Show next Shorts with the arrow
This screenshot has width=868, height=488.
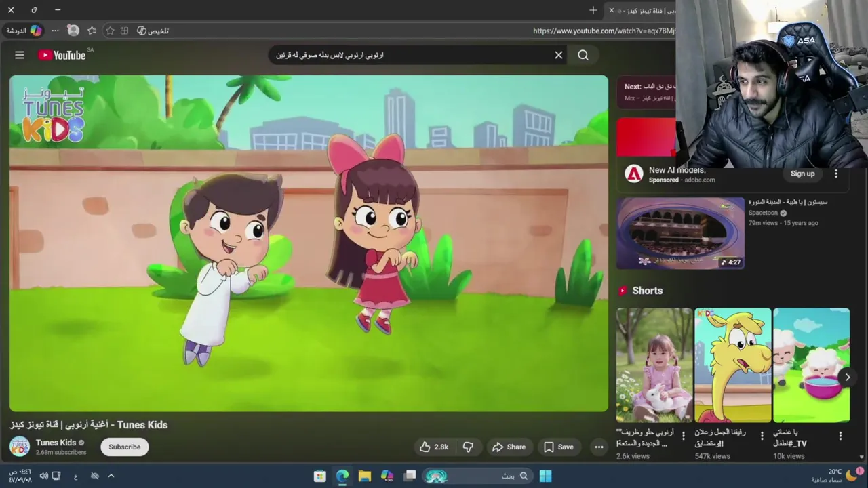click(847, 377)
